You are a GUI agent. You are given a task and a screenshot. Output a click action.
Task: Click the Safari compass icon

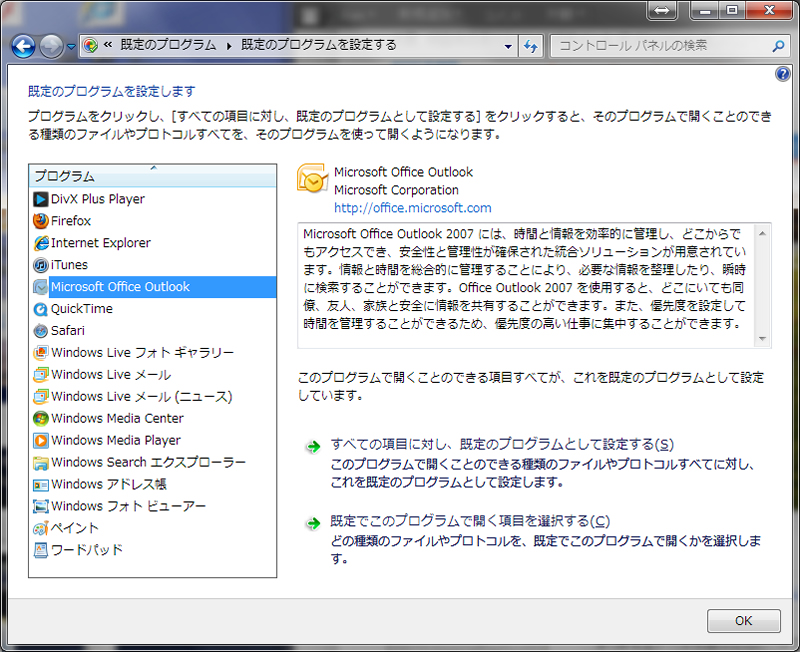tap(40, 331)
